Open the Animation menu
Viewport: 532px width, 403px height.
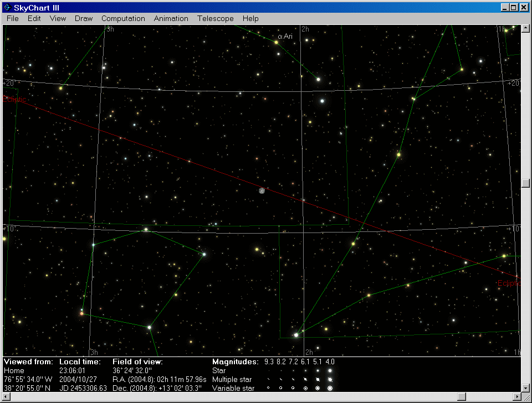[x=171, y=18]
